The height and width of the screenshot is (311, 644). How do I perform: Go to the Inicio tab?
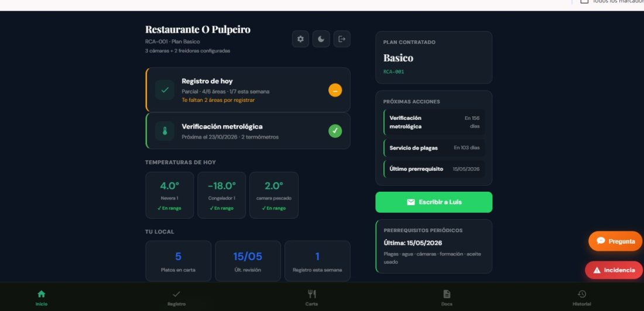pos(42,298)
